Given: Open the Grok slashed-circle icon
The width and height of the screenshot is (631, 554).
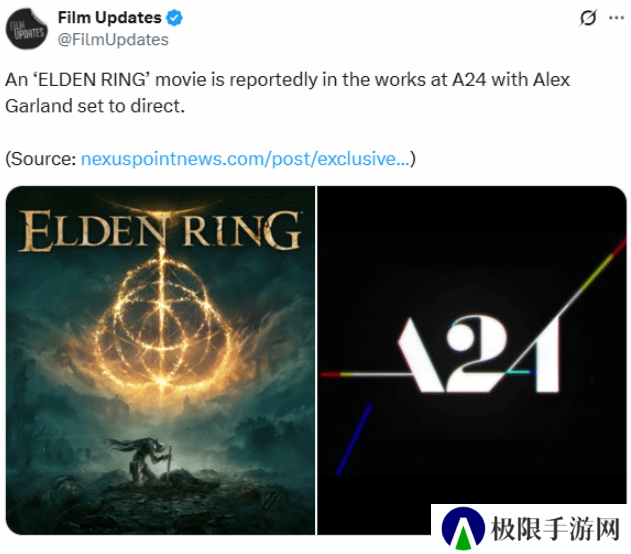Looking at the screenshot, I should (588, 18).
